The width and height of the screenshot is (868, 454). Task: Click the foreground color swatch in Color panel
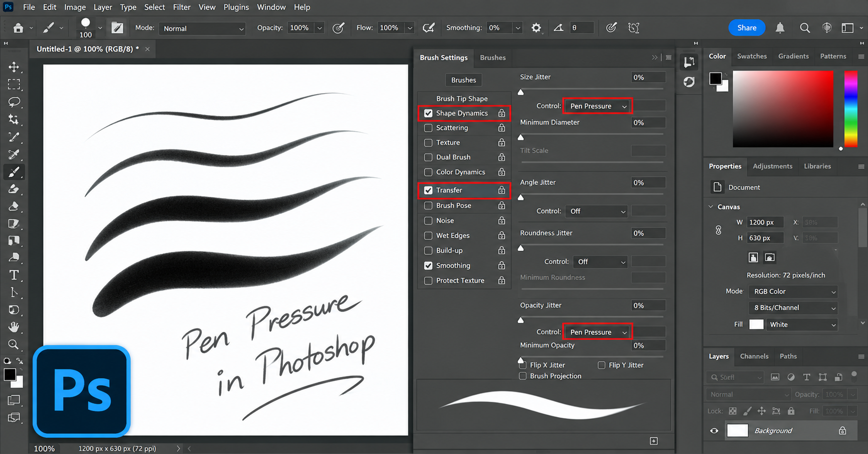coord(715,79)
